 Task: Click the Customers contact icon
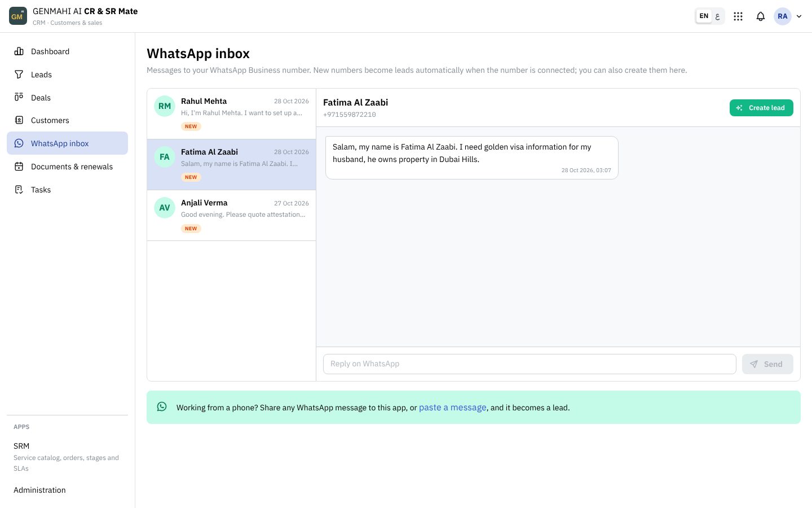(x=19, y=120)
